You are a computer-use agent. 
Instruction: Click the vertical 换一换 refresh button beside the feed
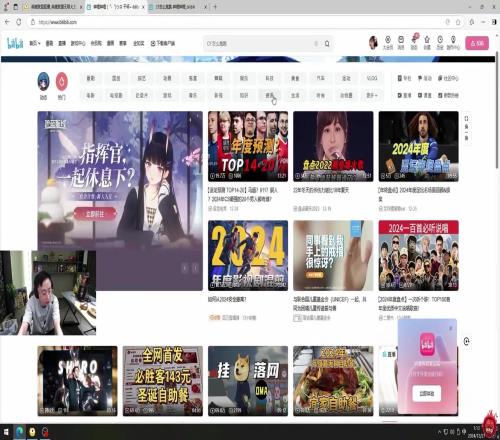point(467,129)
